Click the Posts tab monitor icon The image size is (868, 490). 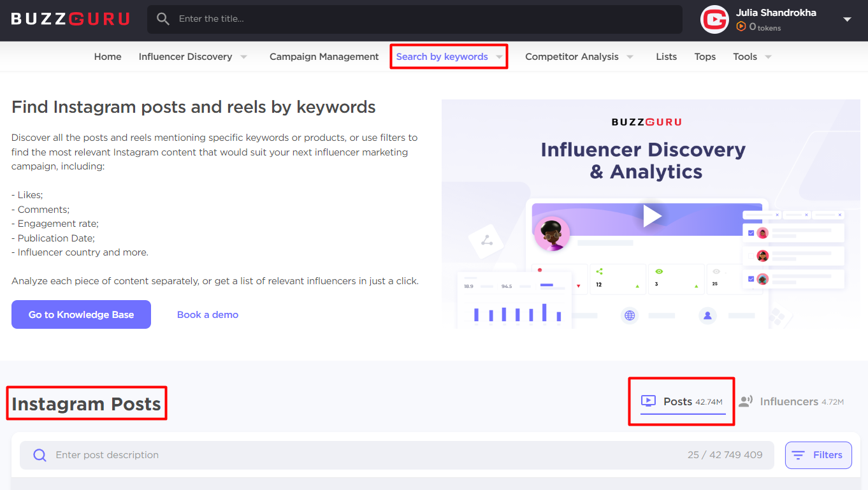648,401
